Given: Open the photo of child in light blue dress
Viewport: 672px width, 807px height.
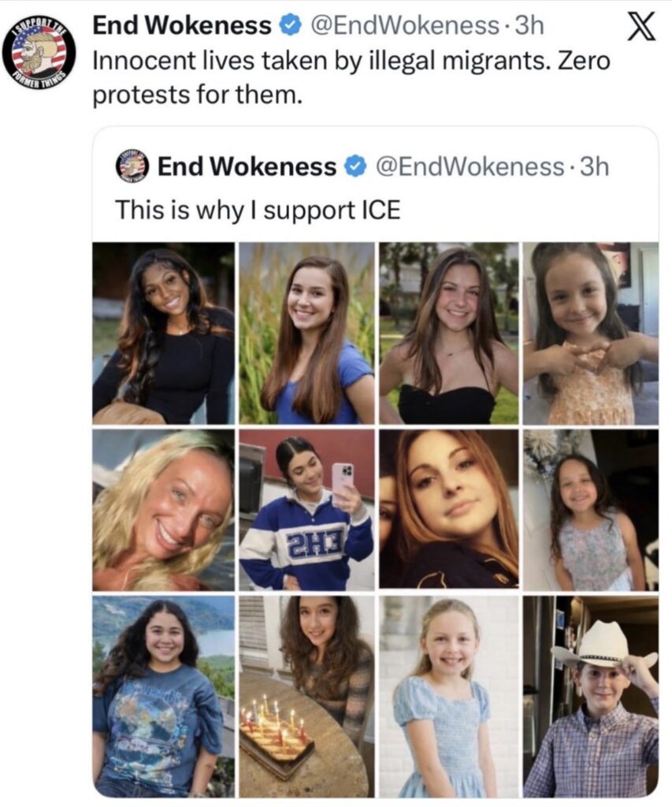Looking at the screenshot, I should tap(449, 696).
